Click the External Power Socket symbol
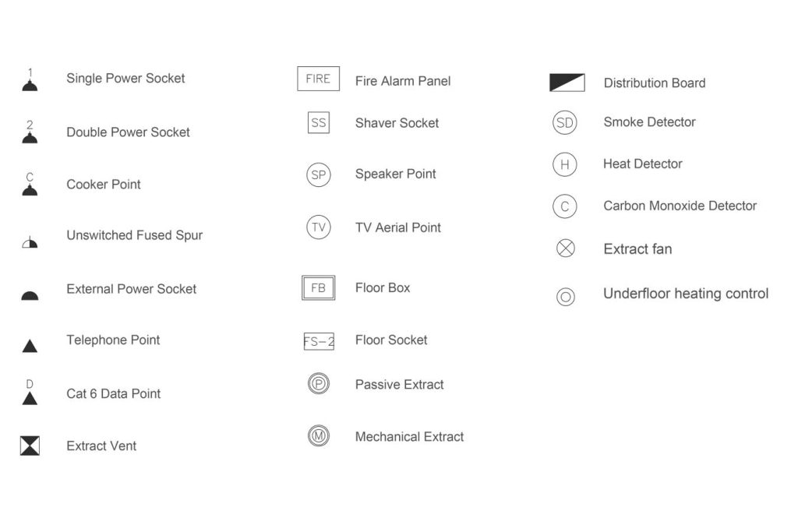Screen dimensions: 798x532 click(30, 296)
